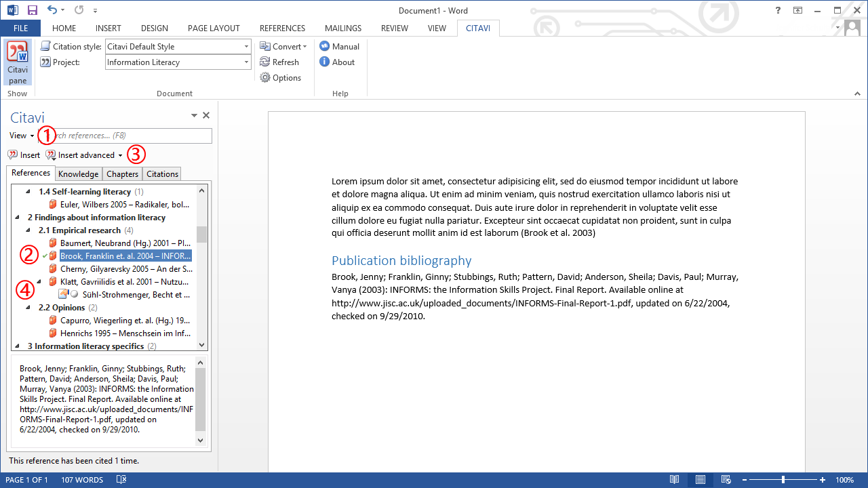Collapse the 2.2 Opinions node

(x=28, y=308)
